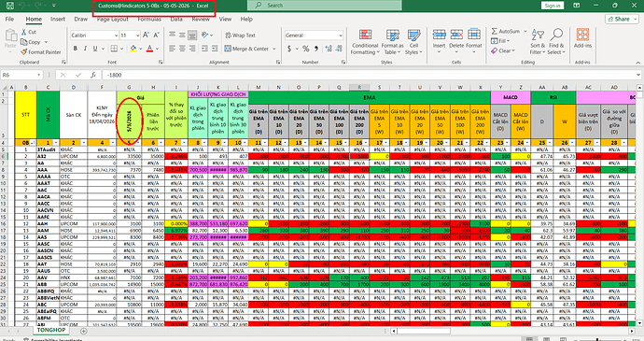The image size is (644, 341).
Task: Expand the Name Box dropdown showing R6
Action: pos(39,75)
